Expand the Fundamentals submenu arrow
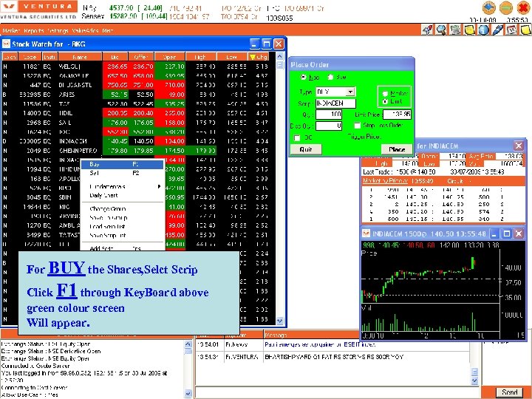 (x=158, y=186)
